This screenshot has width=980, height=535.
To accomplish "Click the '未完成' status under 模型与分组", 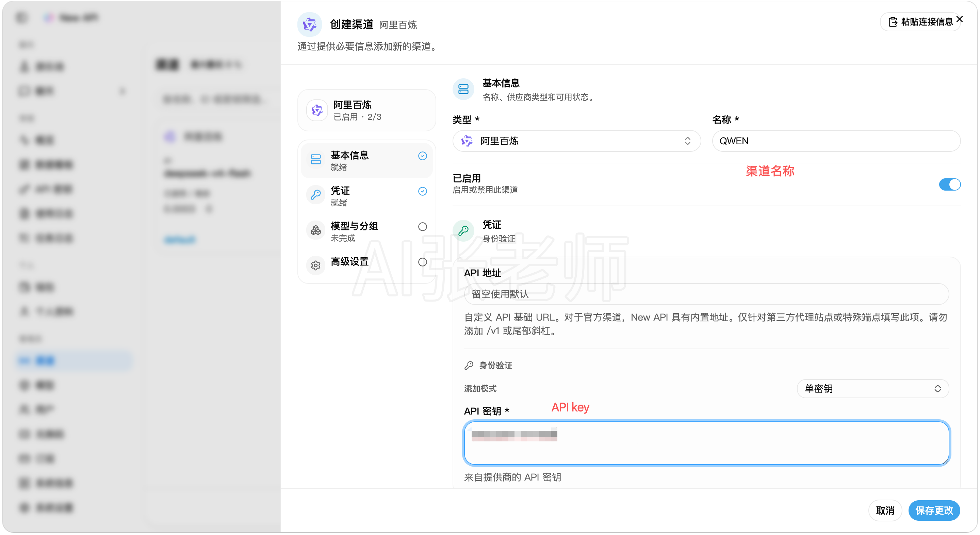I will pos(343,238).
